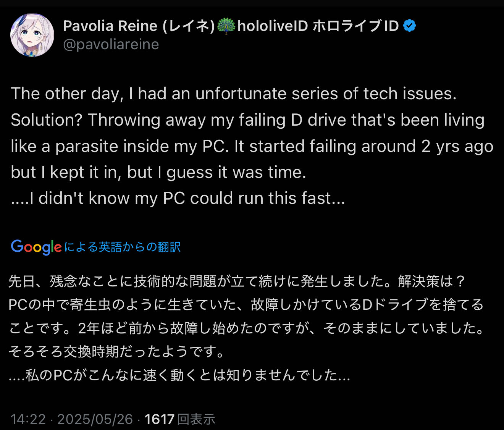Click the blue verified badge icon
Image resolution: width=504 pixels, height=430 pixels.
(409, 26)
